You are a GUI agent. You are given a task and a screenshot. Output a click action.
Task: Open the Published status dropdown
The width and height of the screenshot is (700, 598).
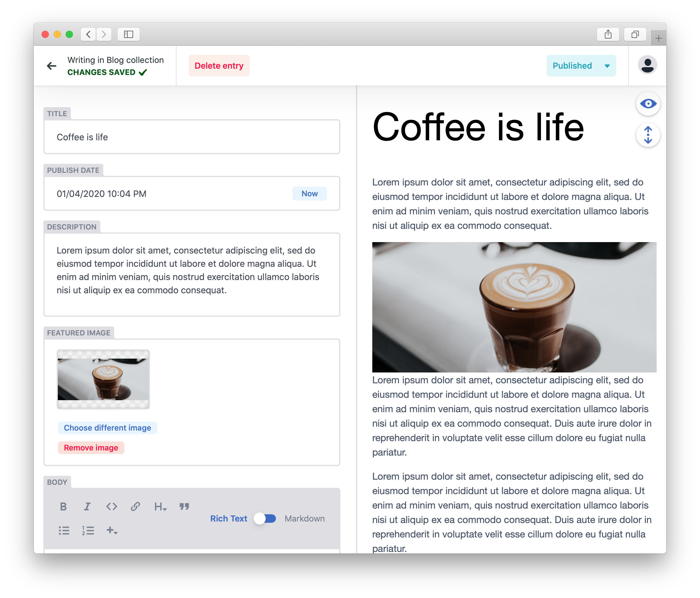coord(581,66)
